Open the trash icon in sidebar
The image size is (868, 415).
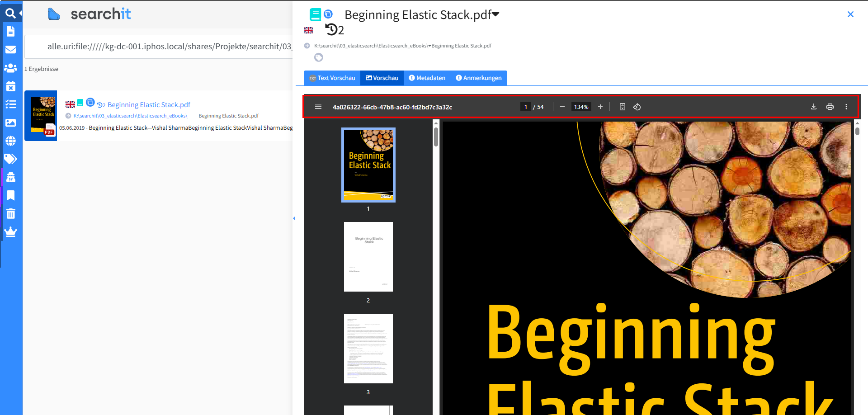coord(10,213)
